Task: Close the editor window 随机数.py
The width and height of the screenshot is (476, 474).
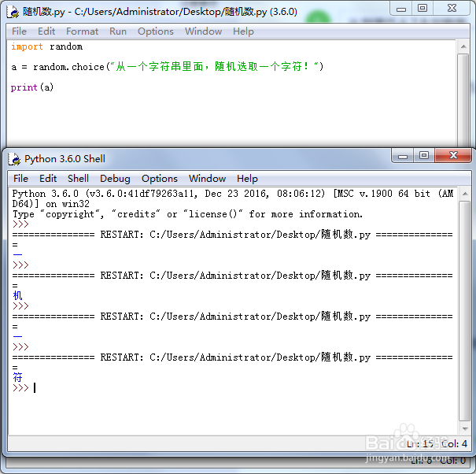Action: point(452,9)
